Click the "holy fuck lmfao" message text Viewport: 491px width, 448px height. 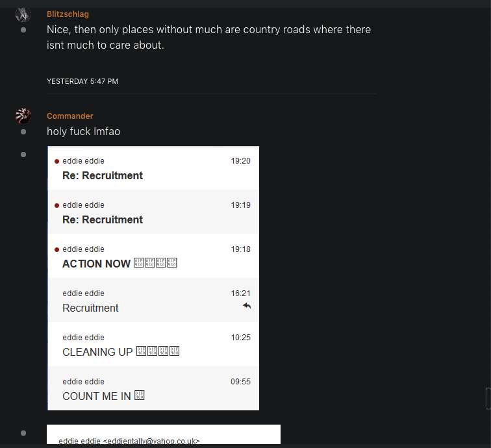tap(83, 131)
